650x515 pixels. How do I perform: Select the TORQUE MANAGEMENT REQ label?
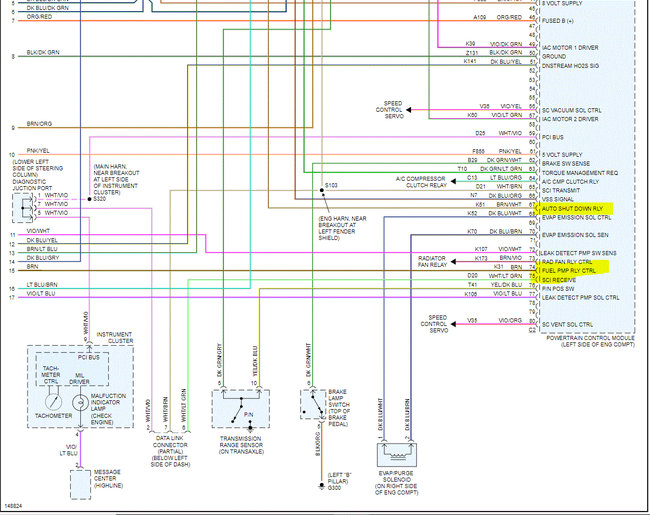pos(580,173)
